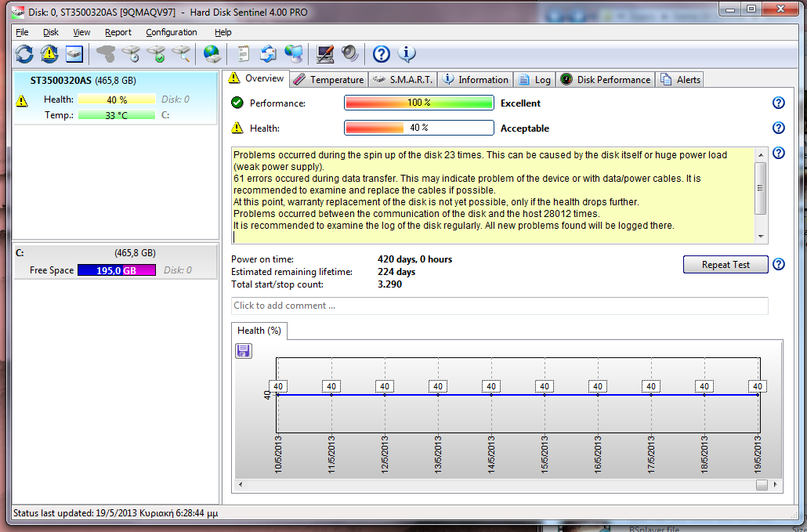Click the monitor with screwdriver toolbar icon
The width and height of the screenshot is (807, 532).
click(x=324, y=53)
